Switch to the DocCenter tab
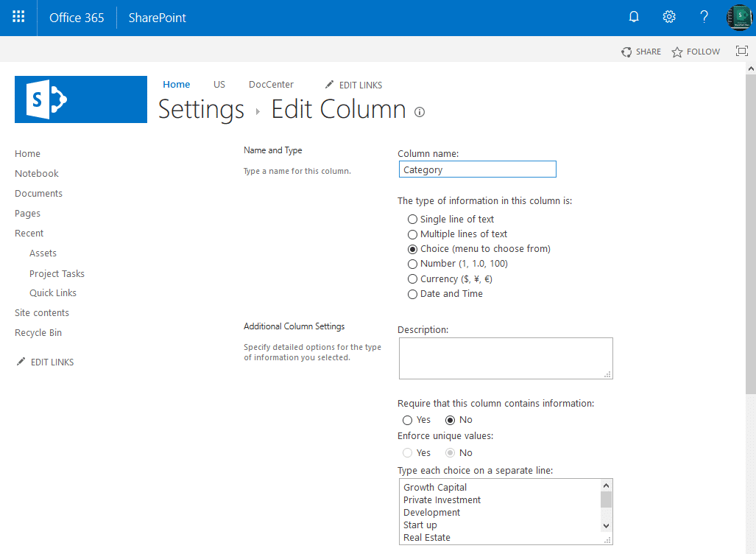This screenshot has height=554, width=756. coord(271,85)
